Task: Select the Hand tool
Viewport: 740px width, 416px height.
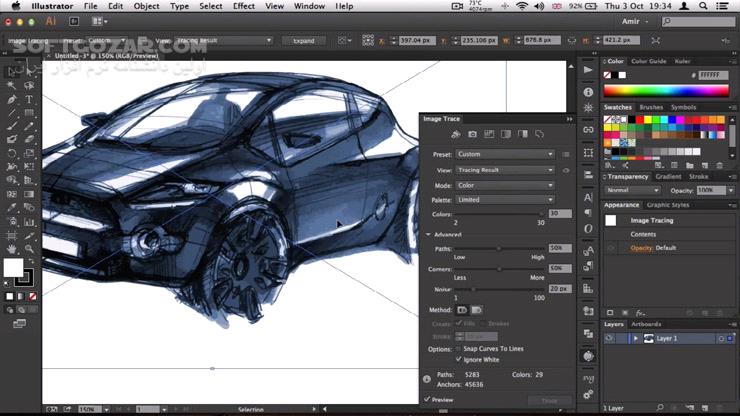Action: tap(11, 248)
